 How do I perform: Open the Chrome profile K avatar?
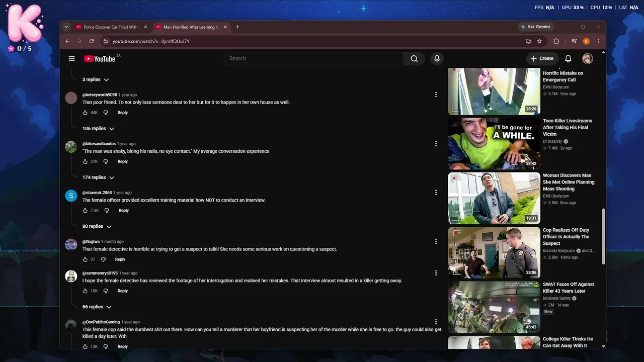[x=586, y=41]
